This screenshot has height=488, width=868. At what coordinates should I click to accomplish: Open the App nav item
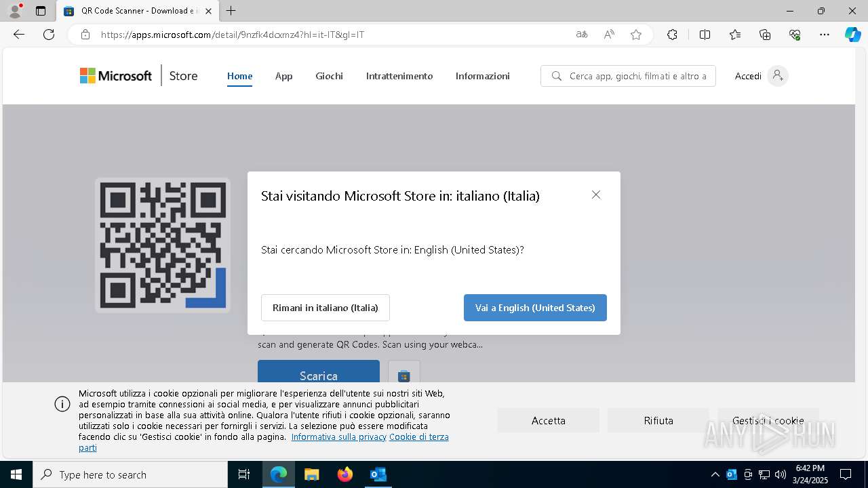click(283, 76)
